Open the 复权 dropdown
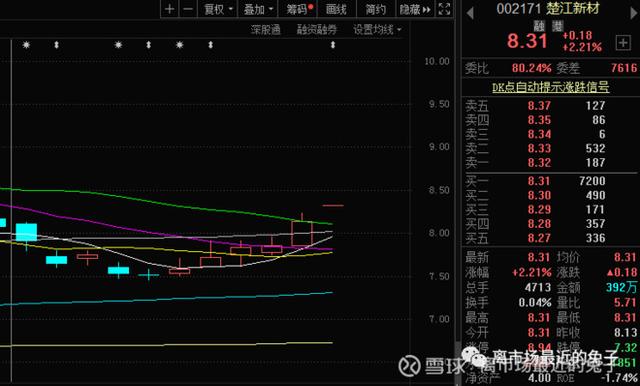Image resolution: width=640 pixels, height=386 pixels. click(x=218, y=9)
